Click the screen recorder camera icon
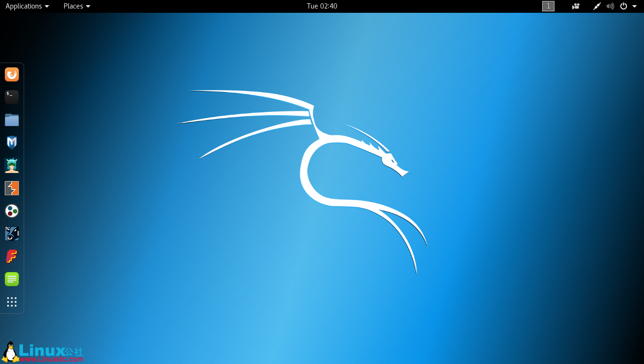Viewport: 644px width, 364px height. [x=576, y=6]
